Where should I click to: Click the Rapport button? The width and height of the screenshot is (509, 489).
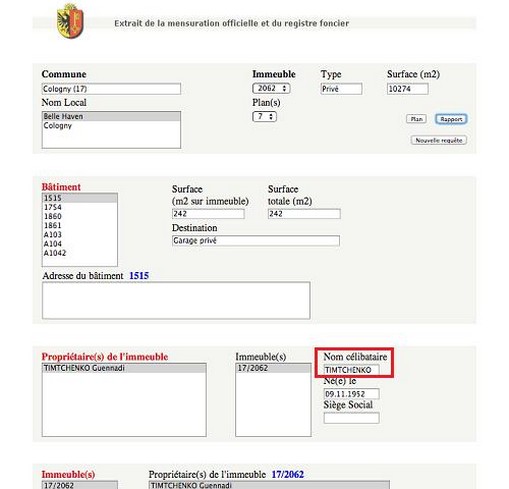[451, 119]
